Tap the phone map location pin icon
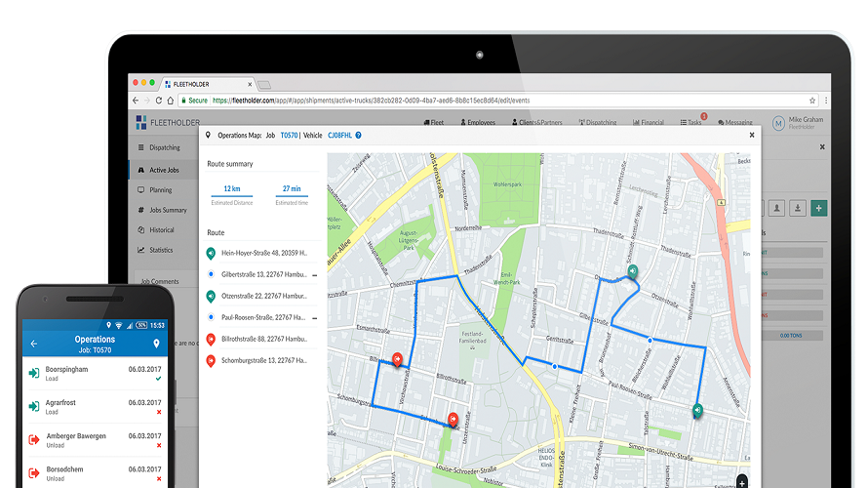 click(x=156, y=344)
